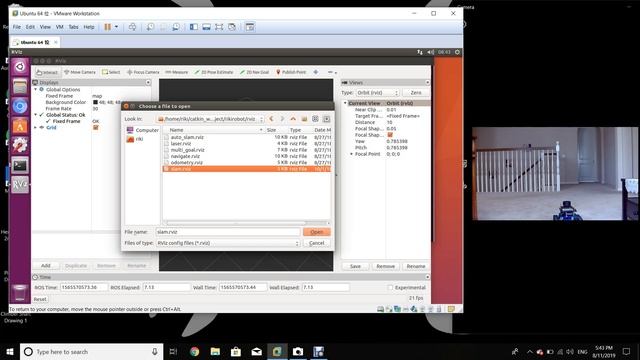This screenshot has height=360, width=640.
Task: Select RViz Move Camera tool
Action: tap(80, 72)
